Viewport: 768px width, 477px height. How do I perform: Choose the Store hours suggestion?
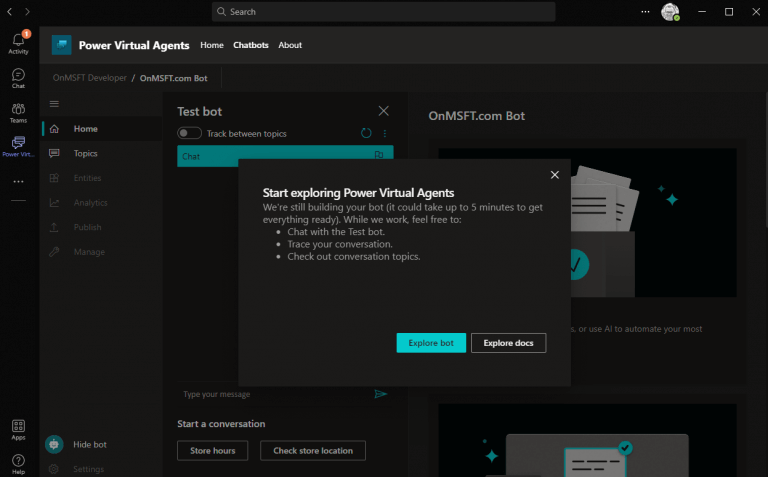[213, 451]
